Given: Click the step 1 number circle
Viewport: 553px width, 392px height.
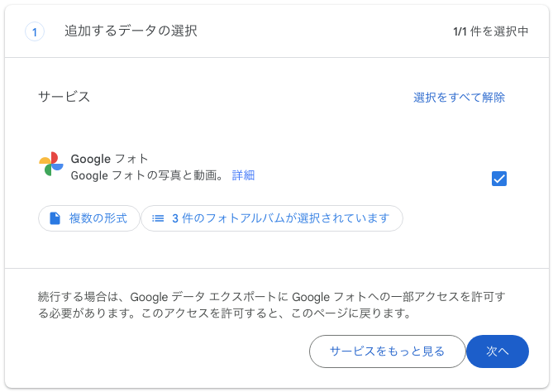Looking at the screenshot, I should (35, 31).
